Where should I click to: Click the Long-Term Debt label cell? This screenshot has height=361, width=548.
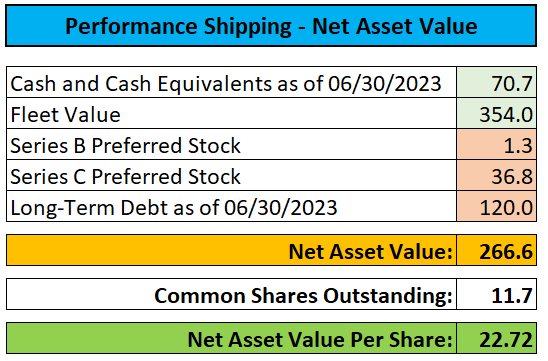click(231, 206)
